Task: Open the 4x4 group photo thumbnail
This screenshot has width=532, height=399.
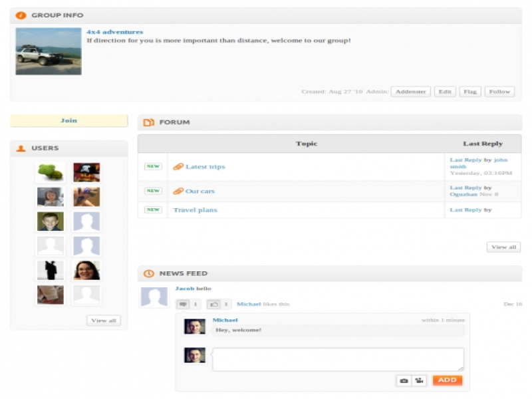Action: 49,51
